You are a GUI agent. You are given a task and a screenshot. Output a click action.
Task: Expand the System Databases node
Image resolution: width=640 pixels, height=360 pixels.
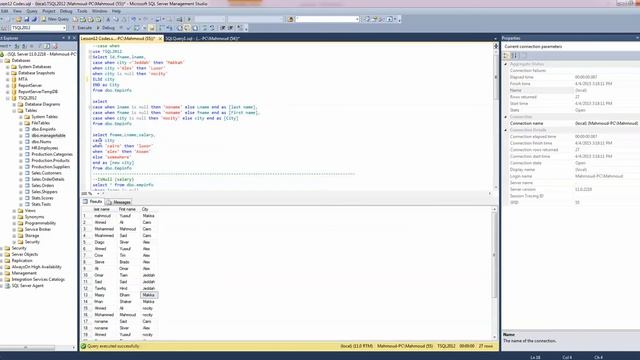click(8, 67)
